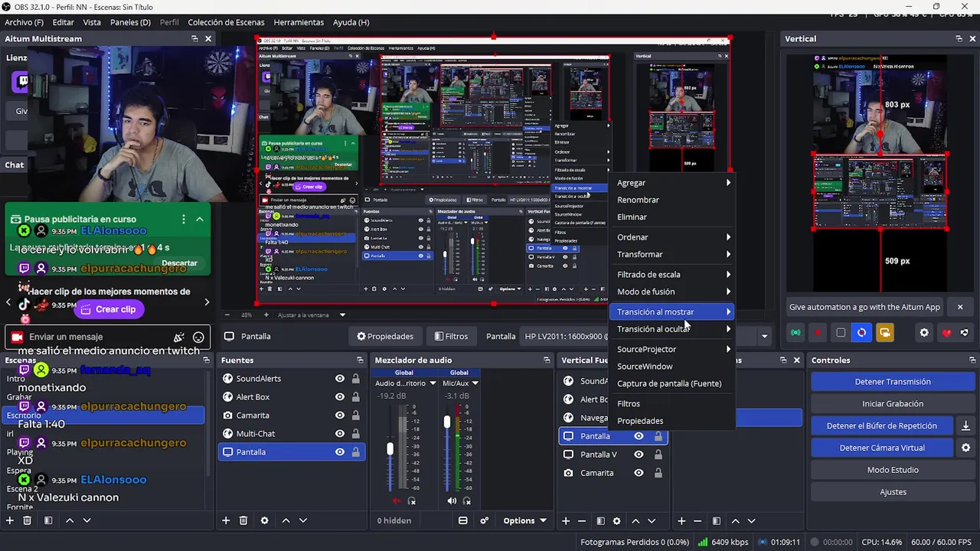Switch audio mixer layout icon

(462, 520)
